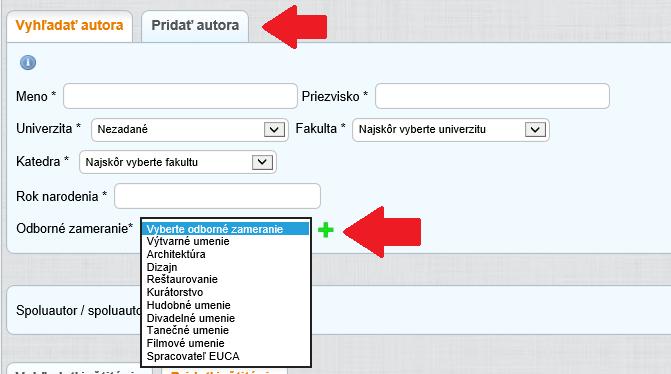The height and width of the screenshot is (374, 671).
Task: Open the Katedra dropdown
Action: [178, 162]
